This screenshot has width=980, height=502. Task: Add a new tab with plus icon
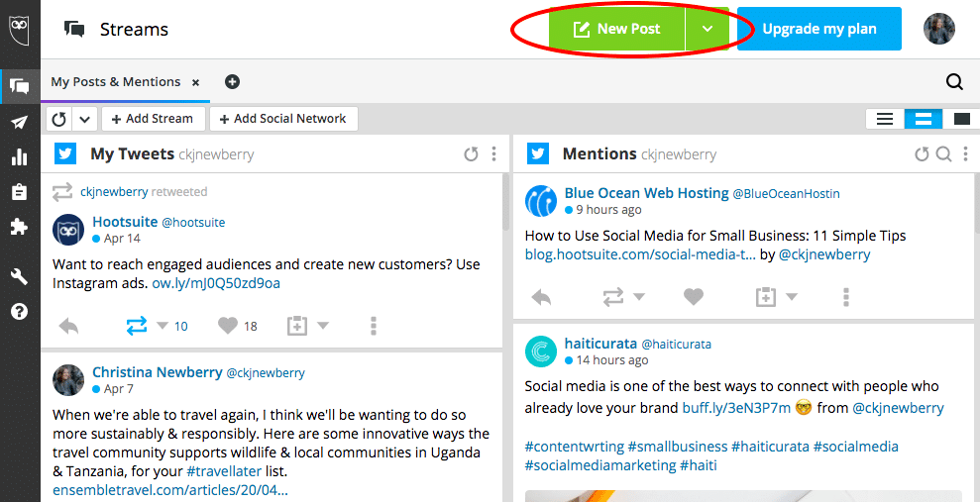point(232,82)
